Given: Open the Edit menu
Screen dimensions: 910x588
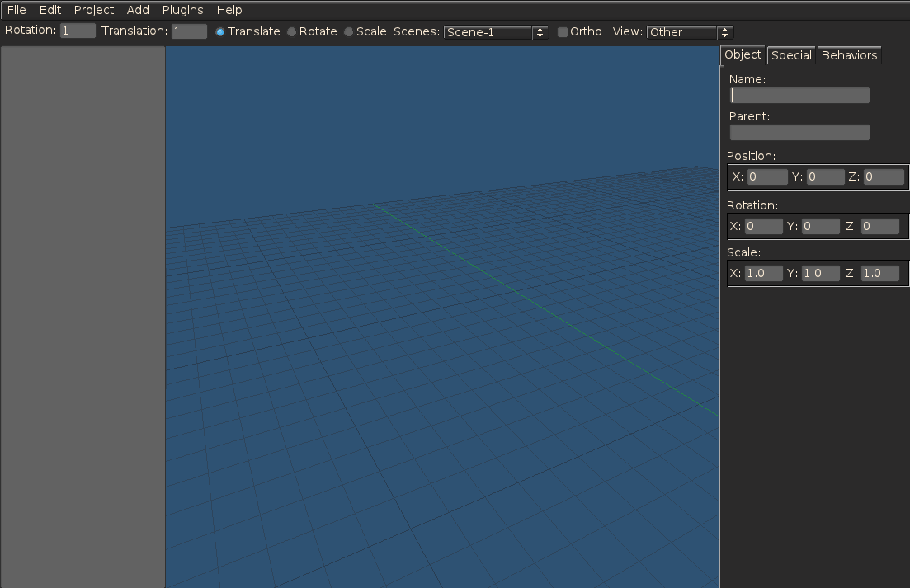Looking at the screenshot, I should point(50,10).
